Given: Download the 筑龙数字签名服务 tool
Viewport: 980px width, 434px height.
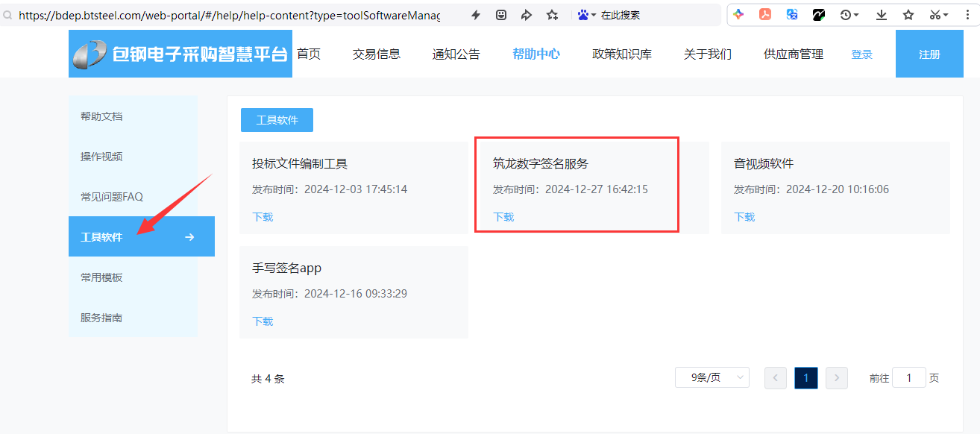Looking at the screenshot, I should (x=503, y=217).
